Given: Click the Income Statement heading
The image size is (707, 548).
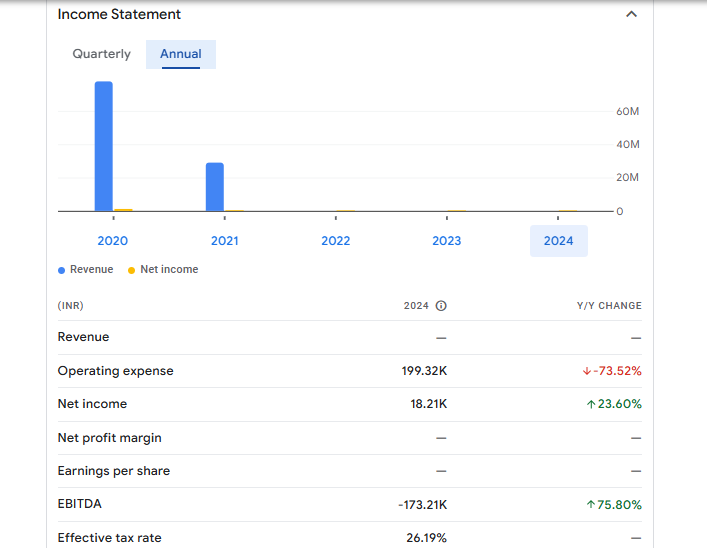Looking at the screenshot, I should click(119, 14).
